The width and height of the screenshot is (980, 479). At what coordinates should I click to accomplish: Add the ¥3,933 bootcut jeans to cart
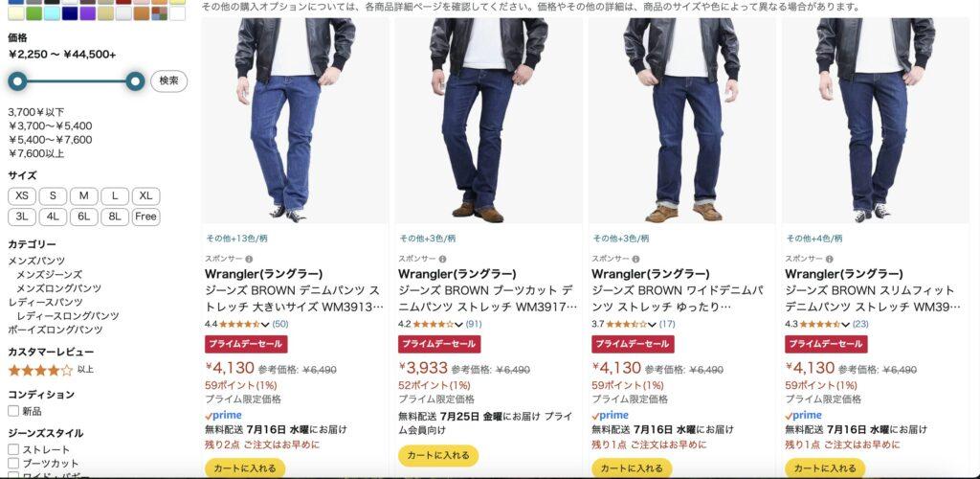438,456
